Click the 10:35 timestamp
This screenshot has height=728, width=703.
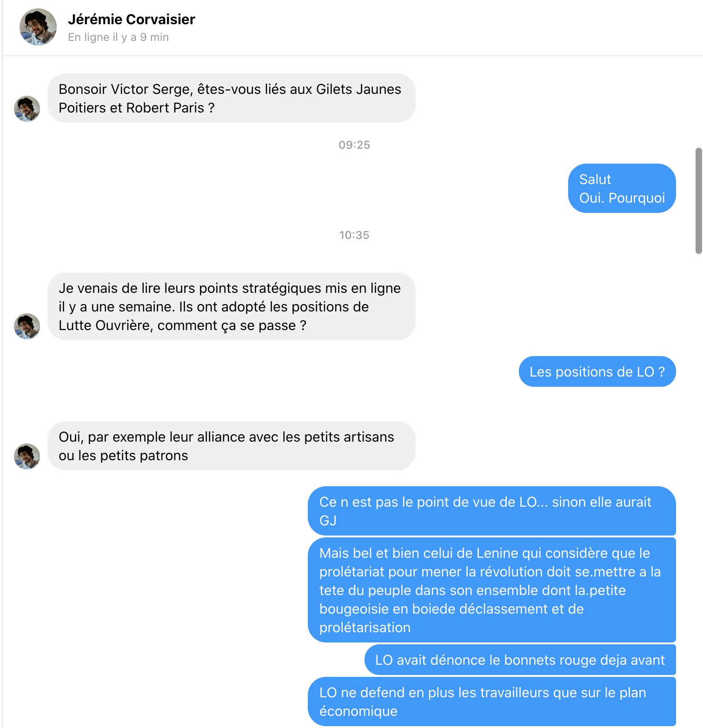(354, 235)
